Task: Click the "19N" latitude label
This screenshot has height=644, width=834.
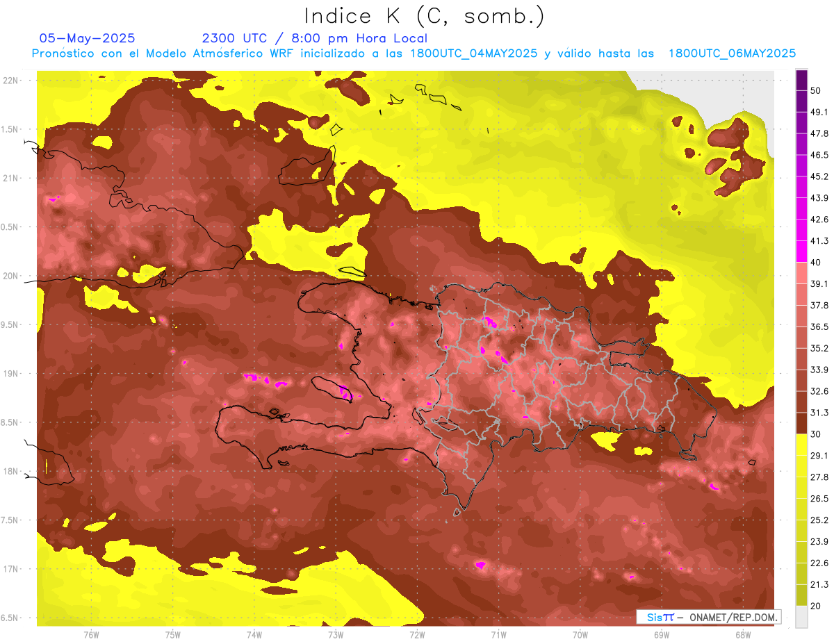Action: (x=10, y=373)
